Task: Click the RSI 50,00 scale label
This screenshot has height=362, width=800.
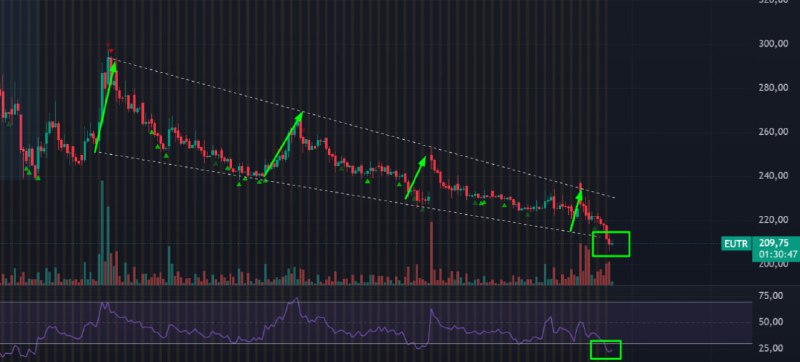Action: [x=771, y=322]
